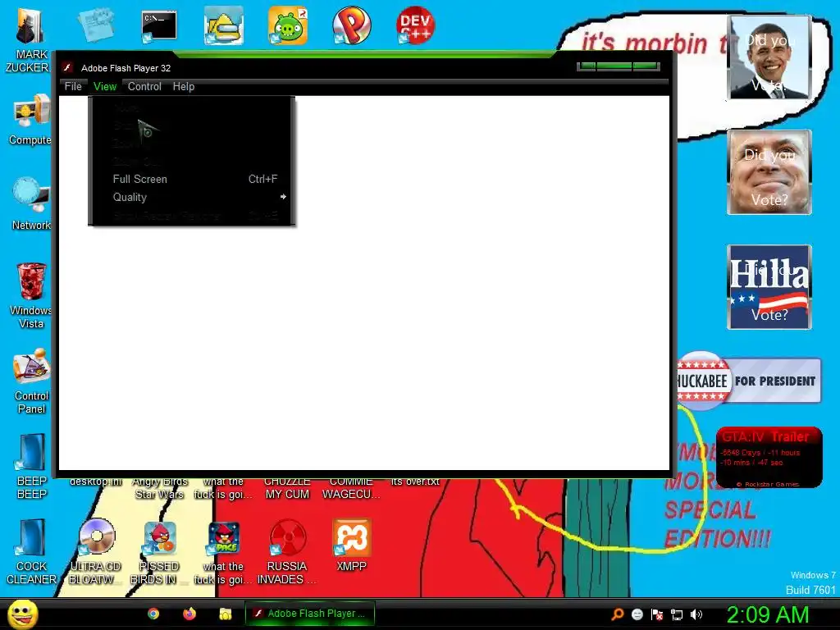
Task: Open the Control menu
Action: (x=144, y=86)
